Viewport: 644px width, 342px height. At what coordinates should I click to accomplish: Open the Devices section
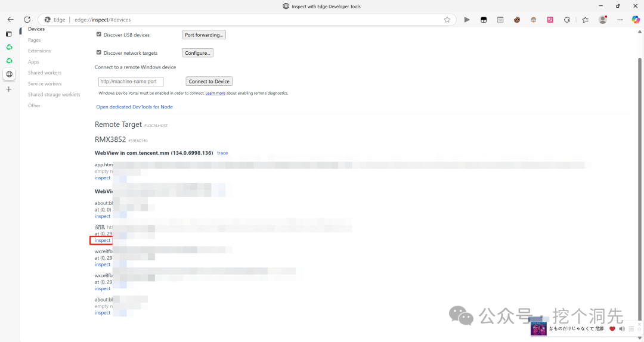tap(36, 29)
